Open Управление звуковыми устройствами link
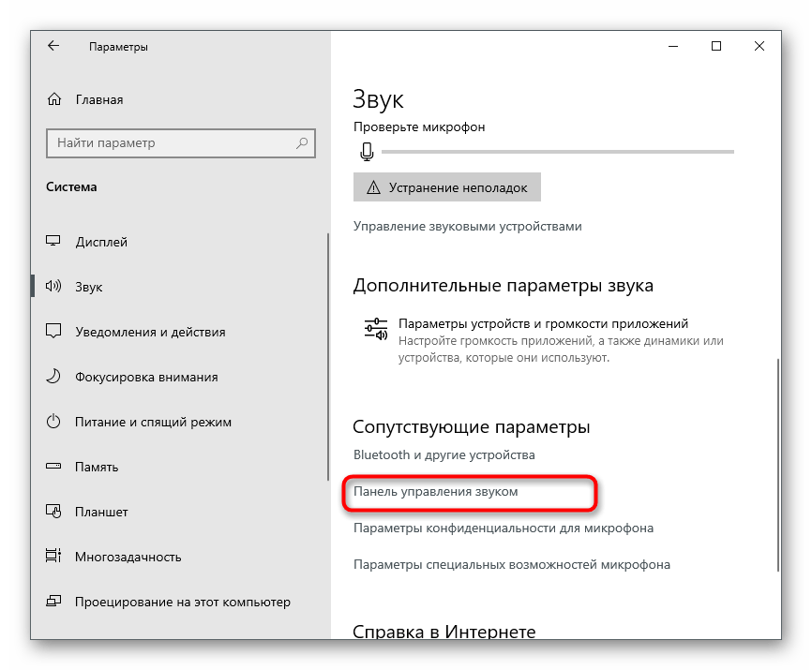The image size is (812, 670). (x=468, y=226)
